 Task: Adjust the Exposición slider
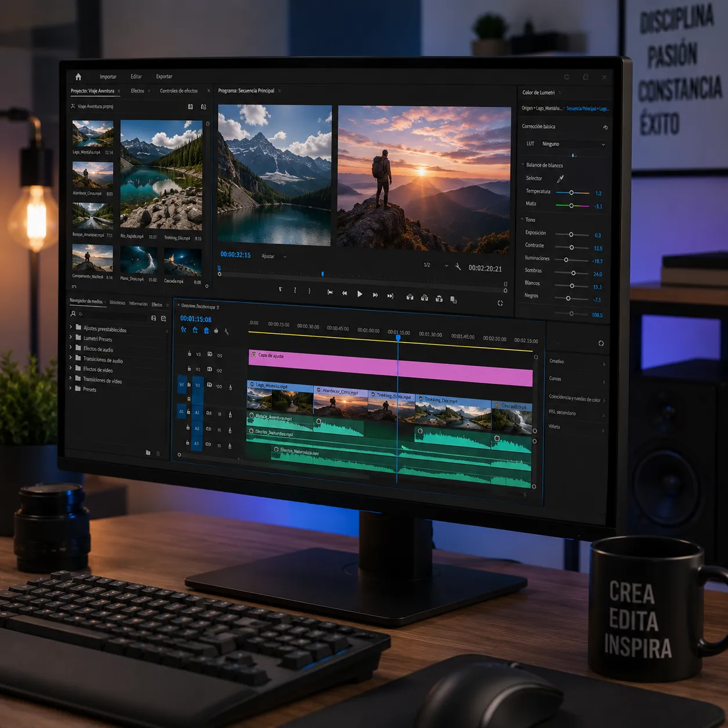click(x=571, y=235)
